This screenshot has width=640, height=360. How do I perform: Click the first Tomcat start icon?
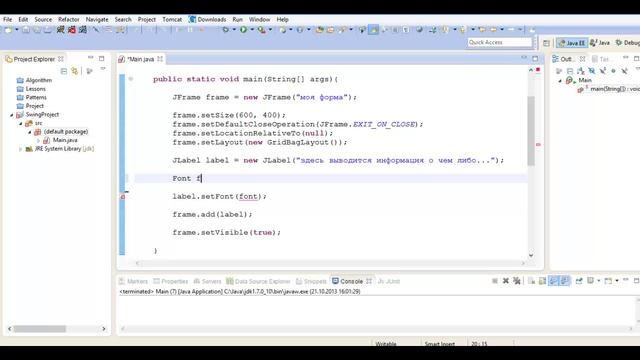click(61, 29)
